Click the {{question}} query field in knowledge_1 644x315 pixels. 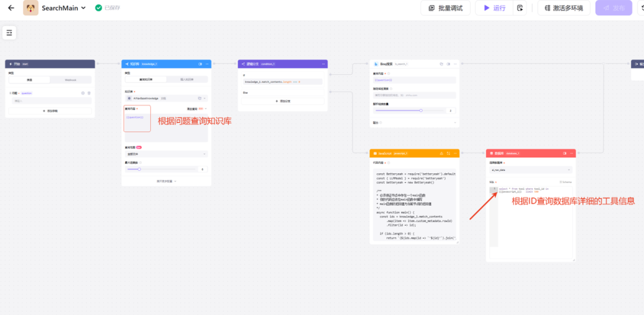coord(166,127)
